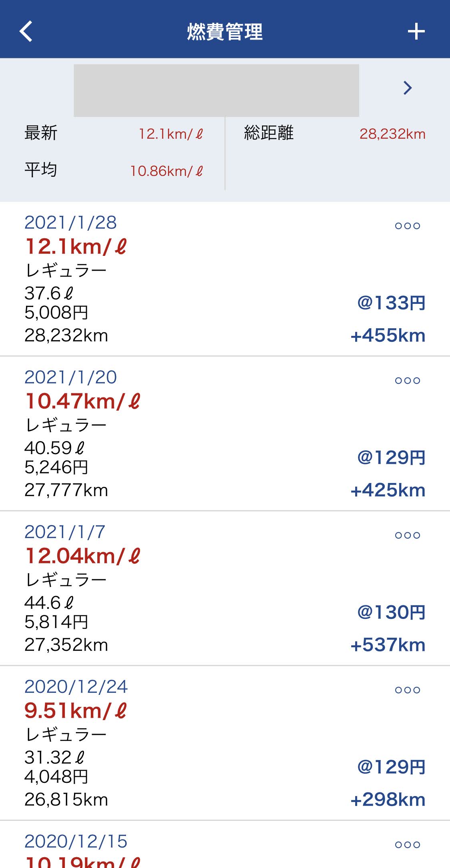Open options menu for 2020/12/24 entry
Image resolution: width=450 pixels, height=868 pixels.
(x=407, y=690)
